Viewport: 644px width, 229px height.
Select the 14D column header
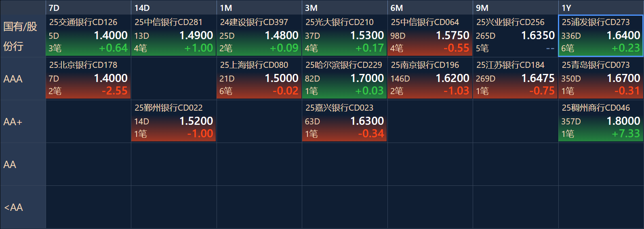[x=174, y=8]
